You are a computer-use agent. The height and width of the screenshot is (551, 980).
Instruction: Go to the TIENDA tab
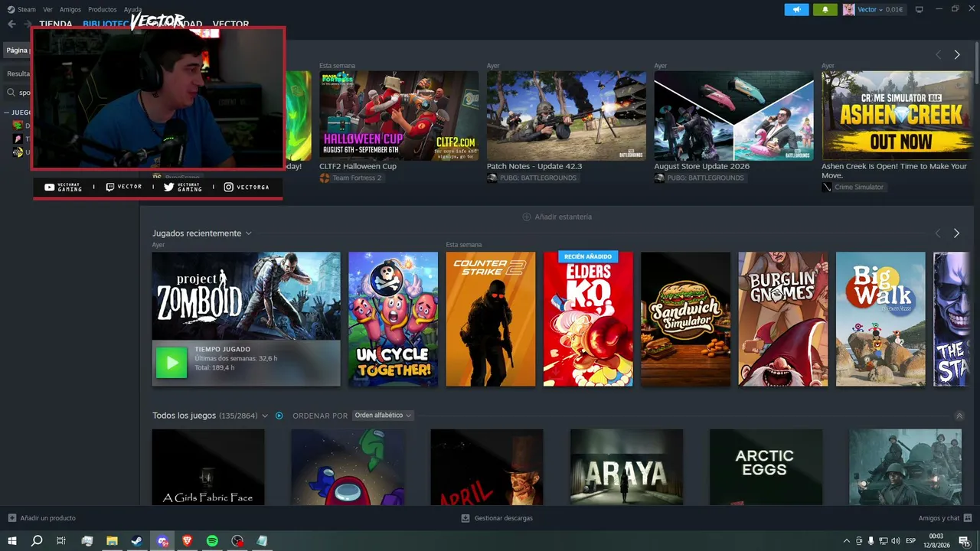[x=56, y=24]
